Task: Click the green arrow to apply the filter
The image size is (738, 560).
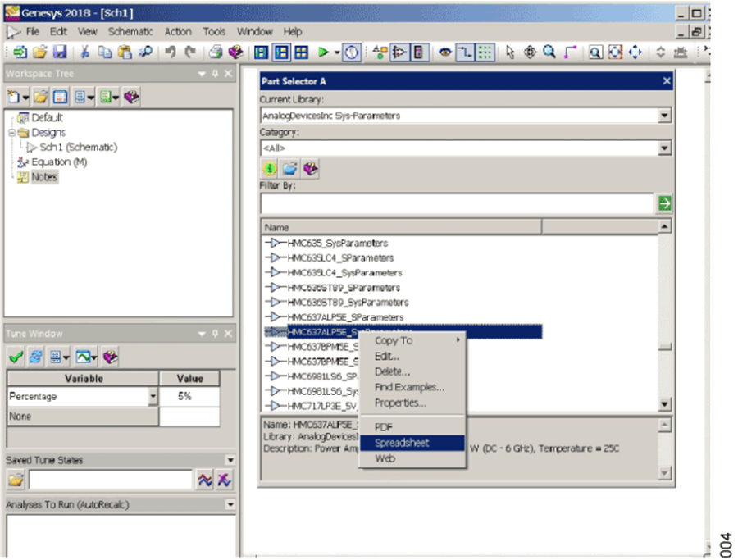Action: click(x=665, y=202)
